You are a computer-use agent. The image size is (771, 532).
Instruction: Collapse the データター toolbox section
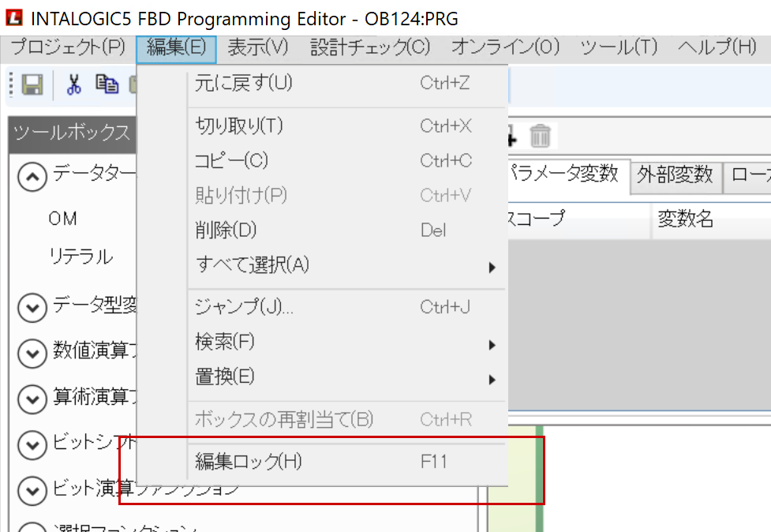32,178
